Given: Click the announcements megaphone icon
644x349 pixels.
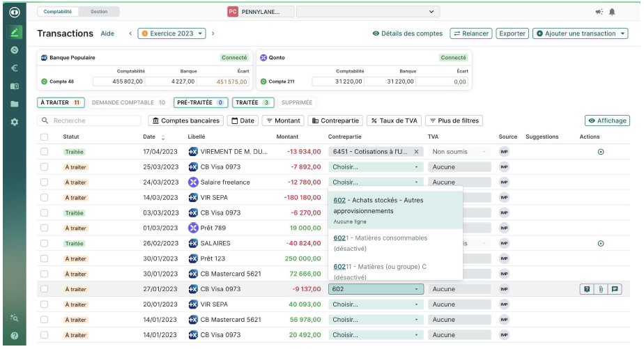Looking at the screenshot, I should pyautogui.click(x=599, y=12).
